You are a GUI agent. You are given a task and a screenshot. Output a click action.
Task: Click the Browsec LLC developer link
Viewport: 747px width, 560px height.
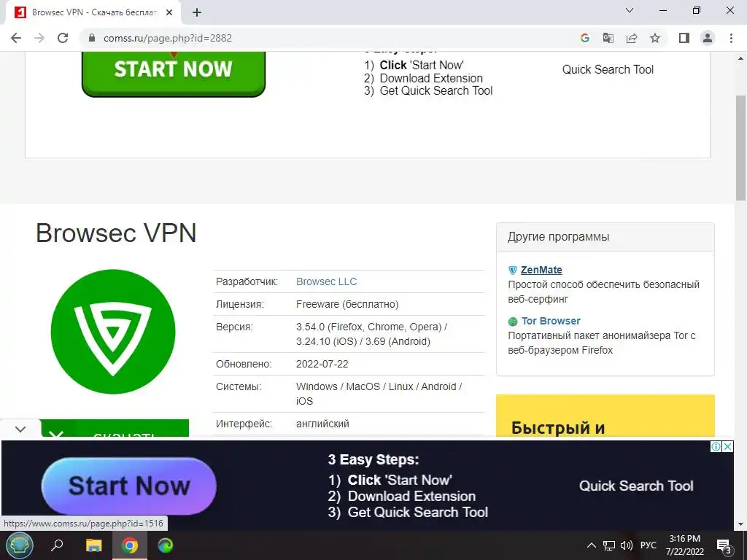(x=326, y=281)
